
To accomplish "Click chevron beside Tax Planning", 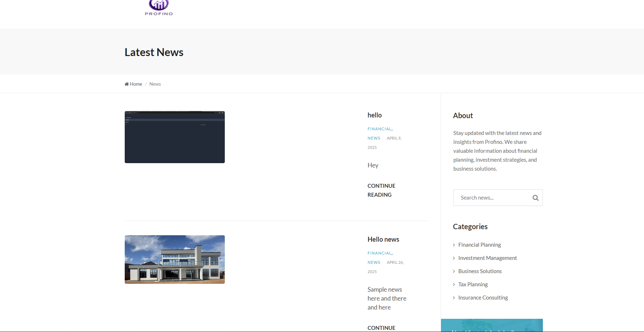I will 454,285.
